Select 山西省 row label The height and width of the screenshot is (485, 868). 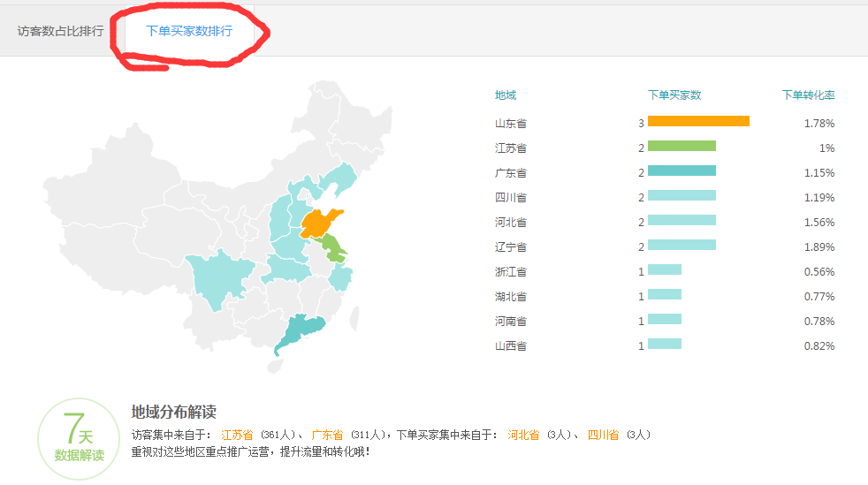click(511, 346)
